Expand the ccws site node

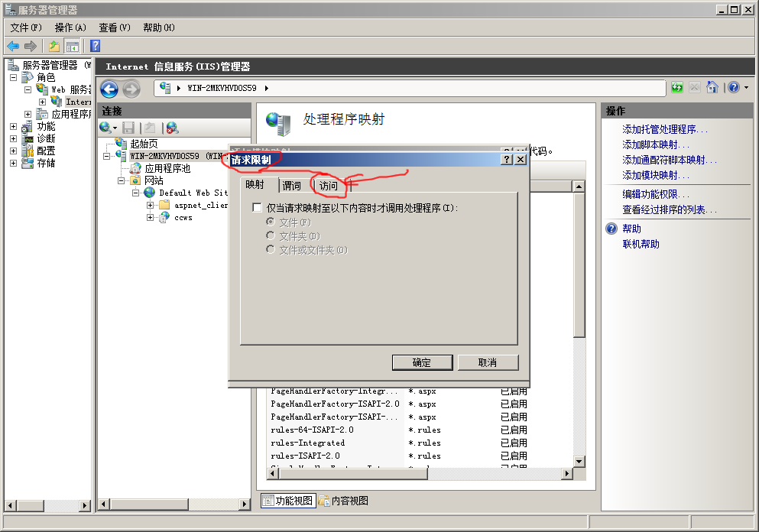coord(151,218)
